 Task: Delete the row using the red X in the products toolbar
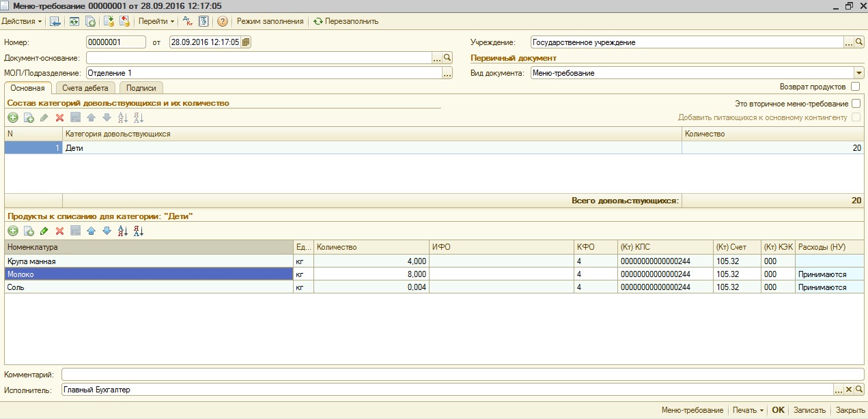point(59,231)
